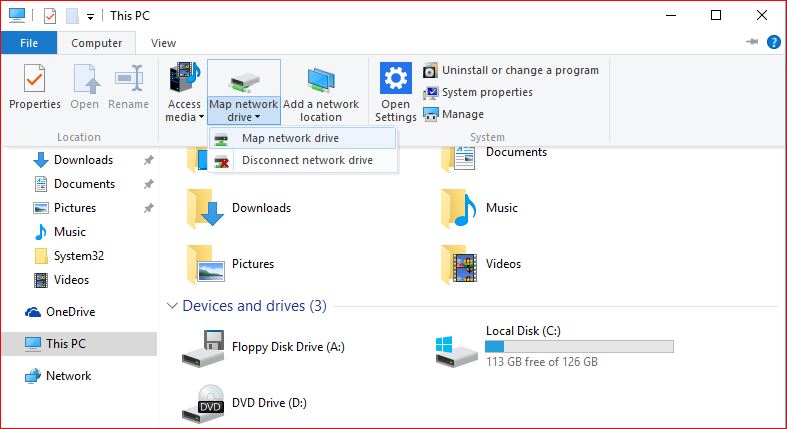Collapse the Devices and drives section
This screenshot has width=787, height=429.
coord(172,306)
